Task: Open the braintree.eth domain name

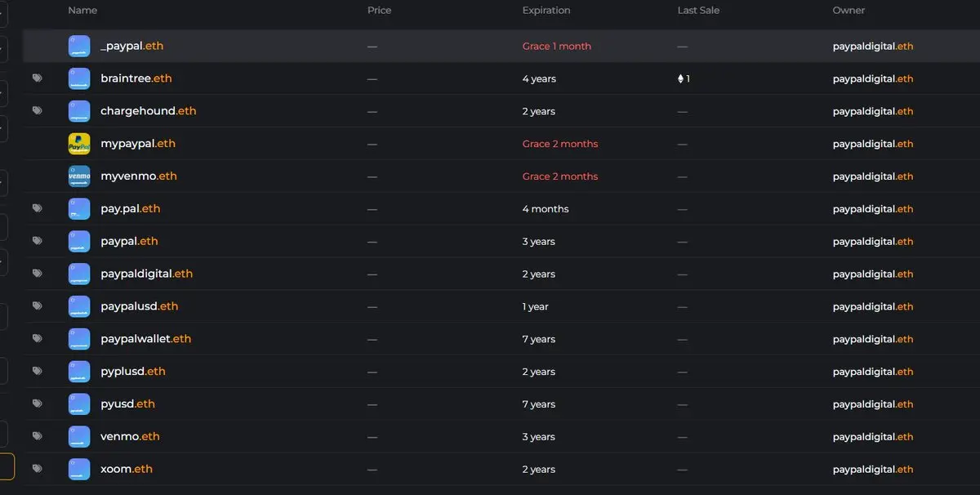Action: pos(136,78)
